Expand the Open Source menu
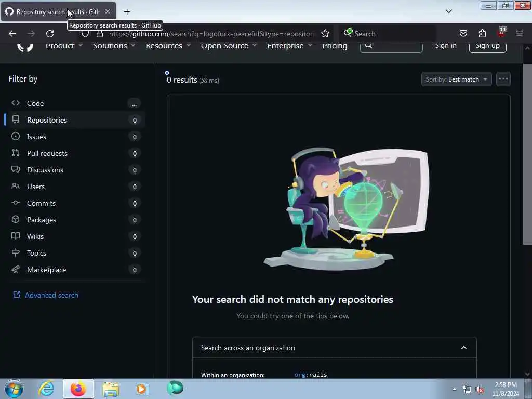This screenshot has width=532, height=399. pyautogui.click(x=229, y=46)
